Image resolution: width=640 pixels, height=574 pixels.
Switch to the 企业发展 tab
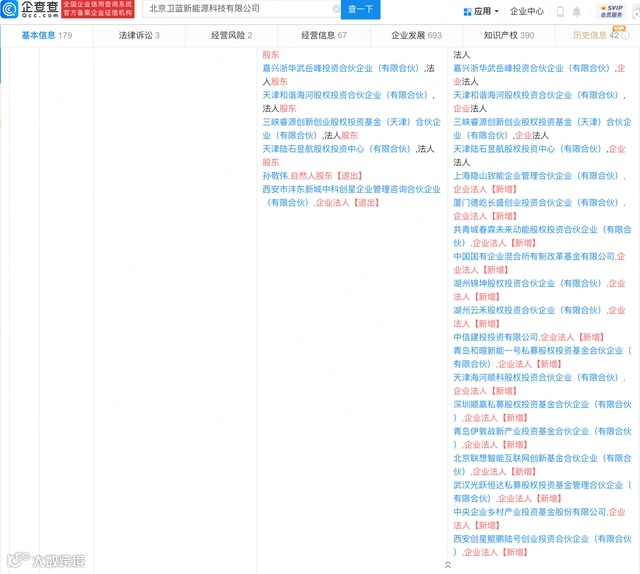tap(416, 35)
